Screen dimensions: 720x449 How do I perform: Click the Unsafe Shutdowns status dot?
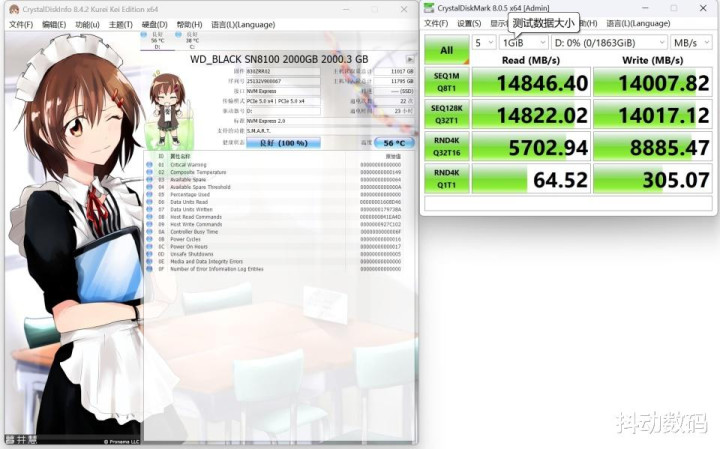[x=149, y=254]
